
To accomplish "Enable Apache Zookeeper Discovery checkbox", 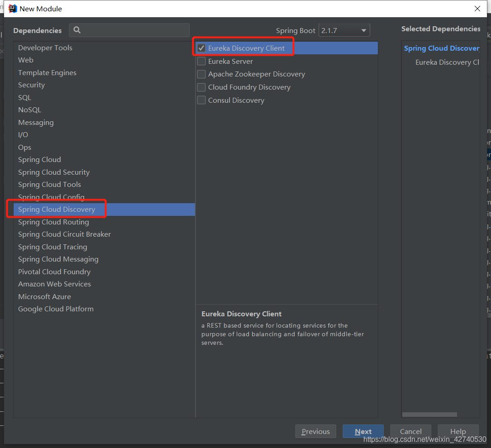I will coord(201,74).
